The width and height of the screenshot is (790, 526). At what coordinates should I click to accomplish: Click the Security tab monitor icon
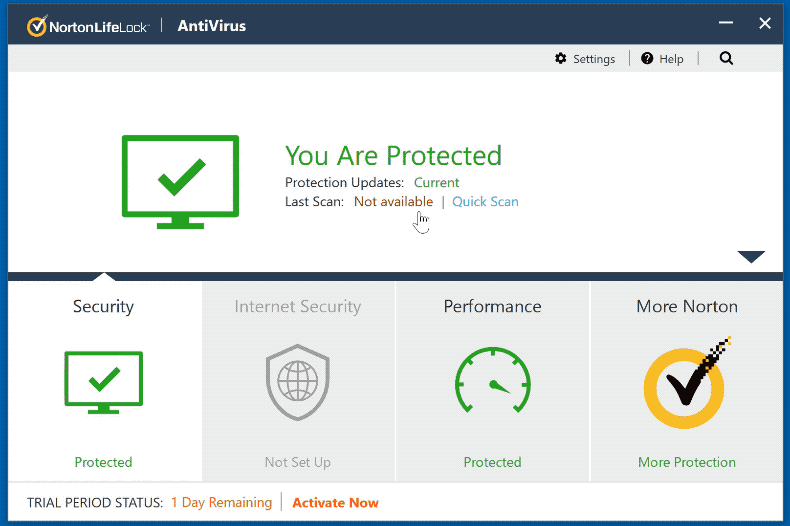103,382
